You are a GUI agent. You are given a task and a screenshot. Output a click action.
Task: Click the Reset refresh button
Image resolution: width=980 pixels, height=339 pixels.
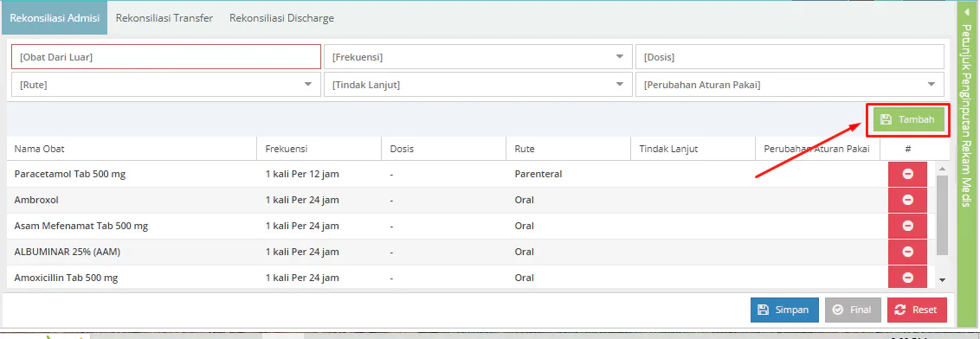(917, 310)
